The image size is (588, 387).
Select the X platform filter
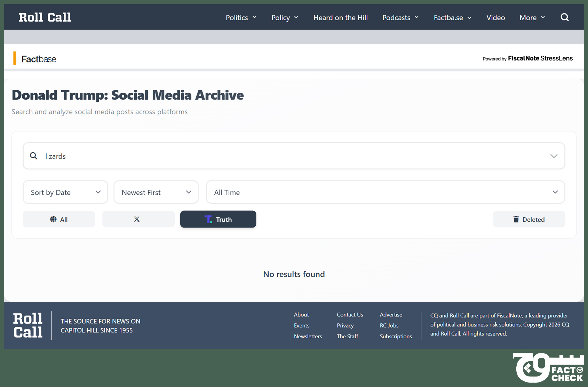138,219
